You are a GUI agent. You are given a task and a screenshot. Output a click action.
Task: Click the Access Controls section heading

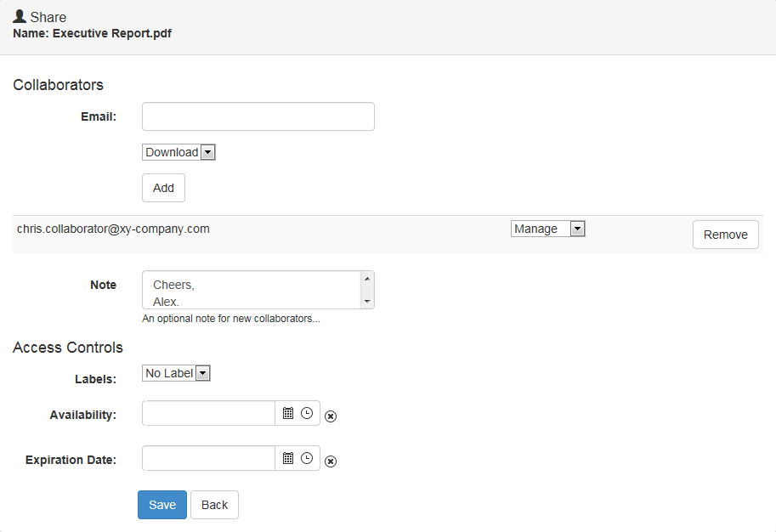[67, 348]
